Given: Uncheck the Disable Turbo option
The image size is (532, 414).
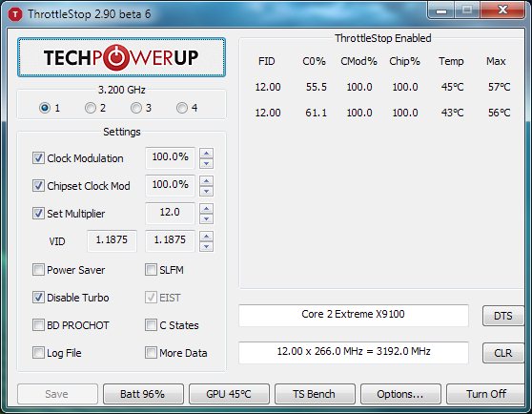Looking at the screenshot, I should click(x=38, y=298).
